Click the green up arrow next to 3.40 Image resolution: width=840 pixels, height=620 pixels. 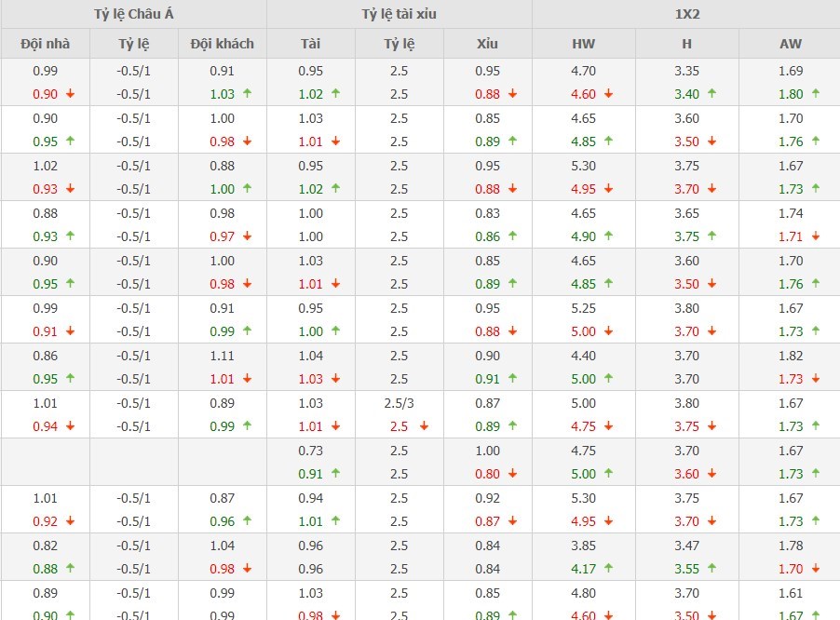pos(711,93)
